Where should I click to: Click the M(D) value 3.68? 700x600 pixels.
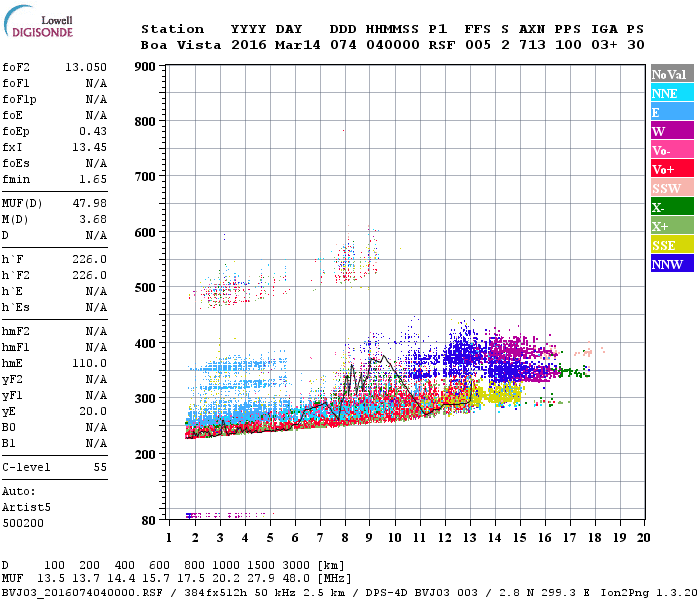point(93,219)
